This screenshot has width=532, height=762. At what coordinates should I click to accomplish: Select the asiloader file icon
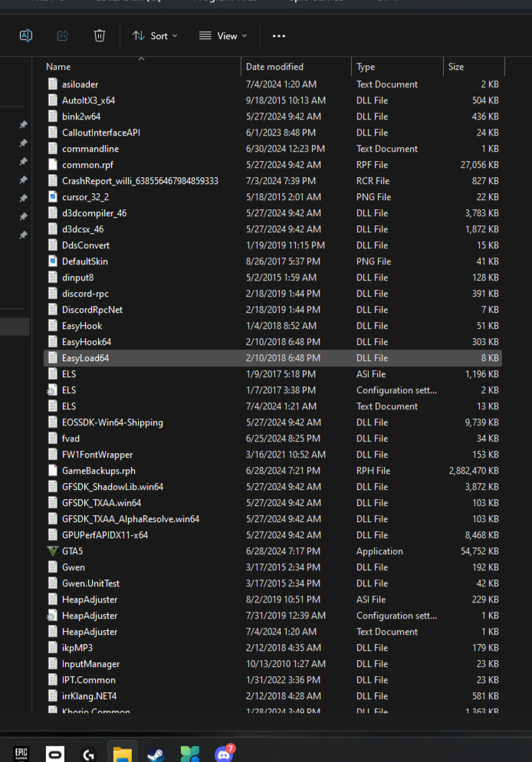pyautogui.click(x=52, y=84)
